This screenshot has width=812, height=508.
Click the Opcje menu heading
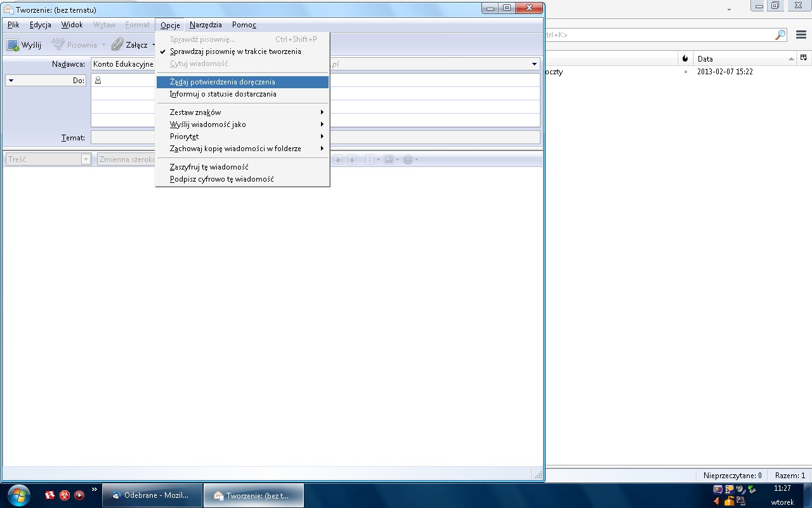[x=170, y=25]
